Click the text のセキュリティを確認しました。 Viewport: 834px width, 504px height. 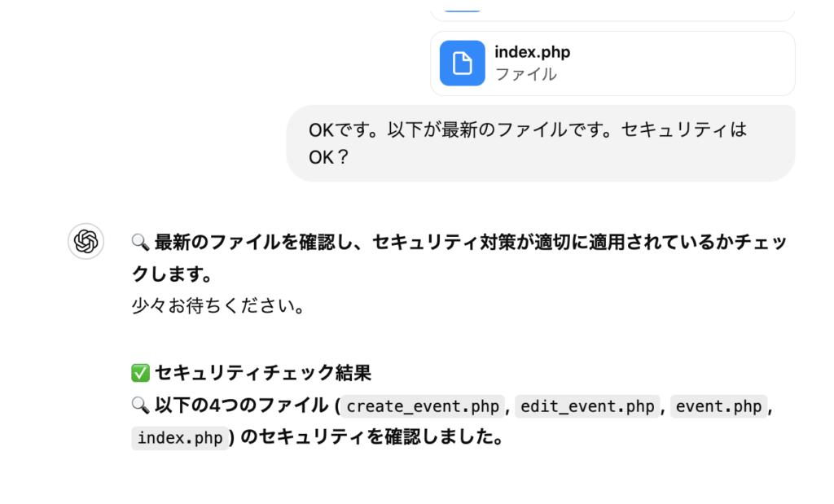pyautogui.click(x=371, y=437)
